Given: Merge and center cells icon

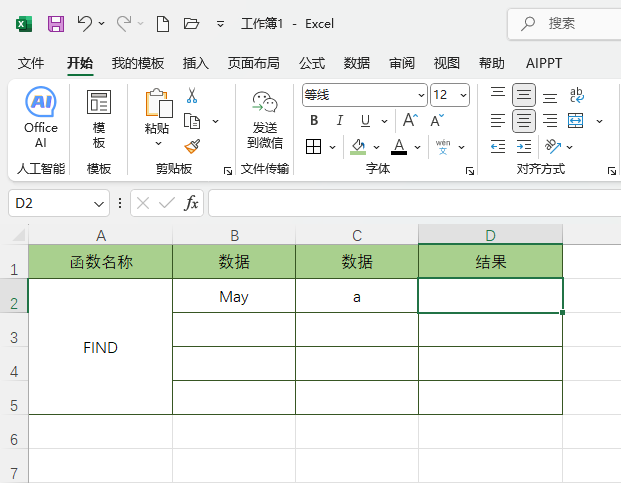Looking at the screenshot, I should 575,121.
